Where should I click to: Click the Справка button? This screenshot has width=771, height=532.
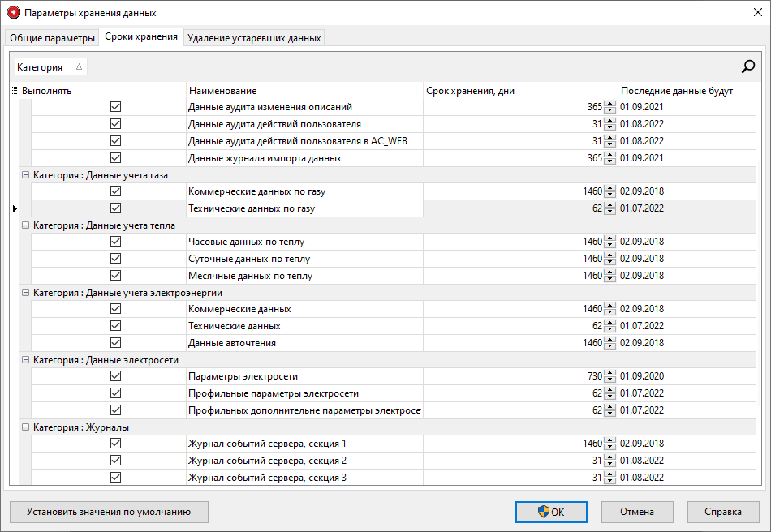click(x=722, y=512)
